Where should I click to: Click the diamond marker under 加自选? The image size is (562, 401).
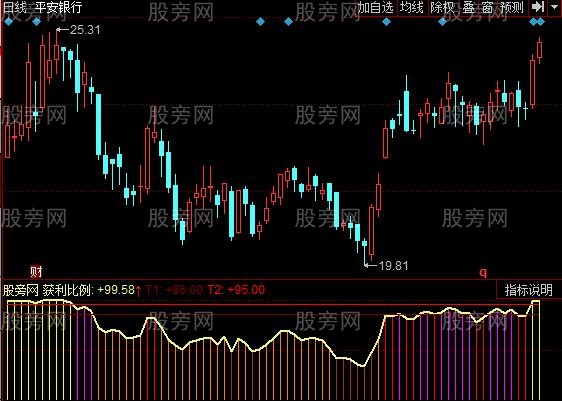(386, 22)
